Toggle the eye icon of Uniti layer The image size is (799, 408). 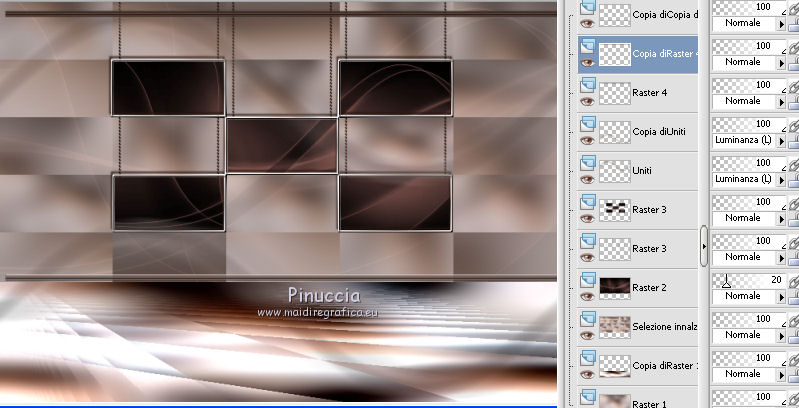[x=587, y=179]
